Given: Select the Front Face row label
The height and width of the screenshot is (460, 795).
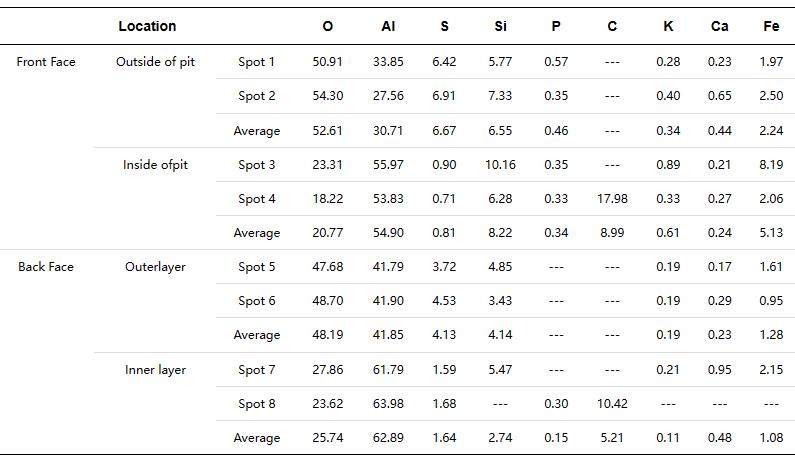Looking at the screenshot, I should click(46, 62).
